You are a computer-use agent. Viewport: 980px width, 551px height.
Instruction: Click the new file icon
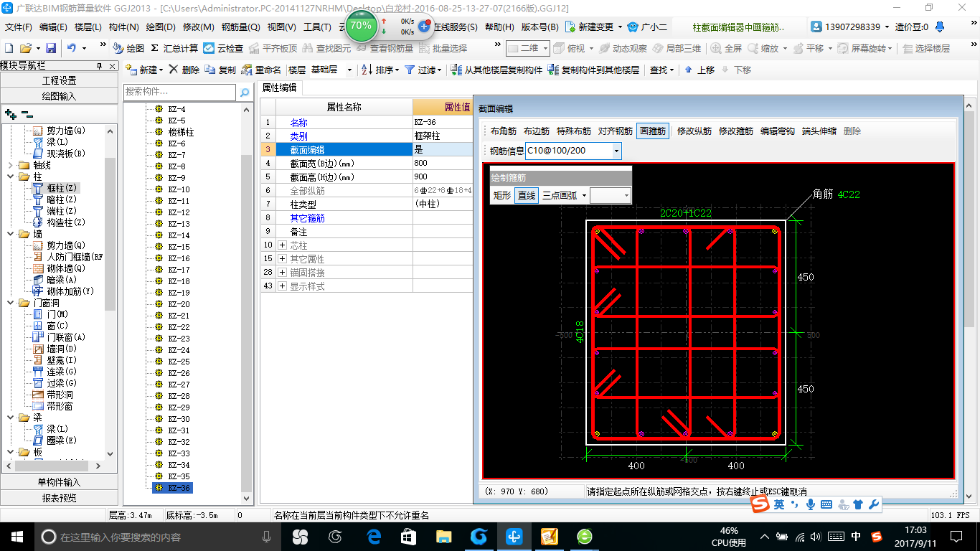9,48
